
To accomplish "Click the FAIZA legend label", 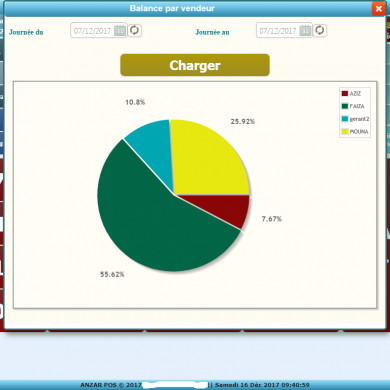I will point(357,106).
